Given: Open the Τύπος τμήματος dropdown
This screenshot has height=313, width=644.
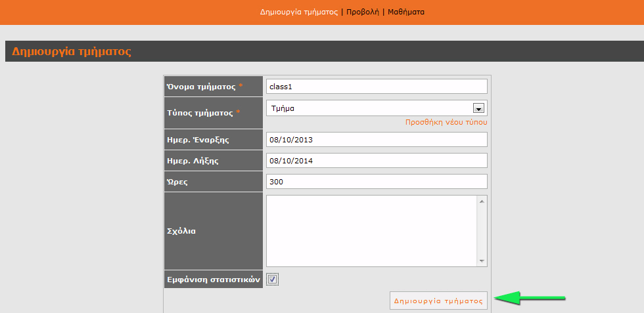Looking at the screenshot, I should 377,108.
